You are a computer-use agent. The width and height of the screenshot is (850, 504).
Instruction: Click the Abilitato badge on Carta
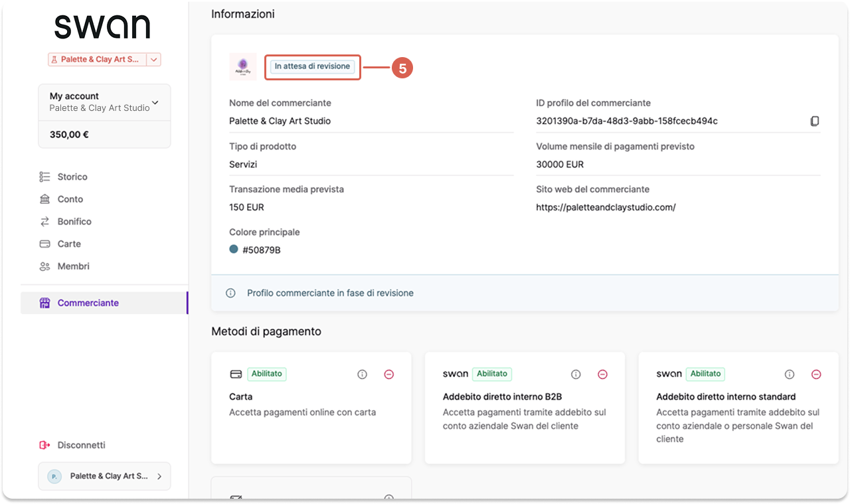267,374
